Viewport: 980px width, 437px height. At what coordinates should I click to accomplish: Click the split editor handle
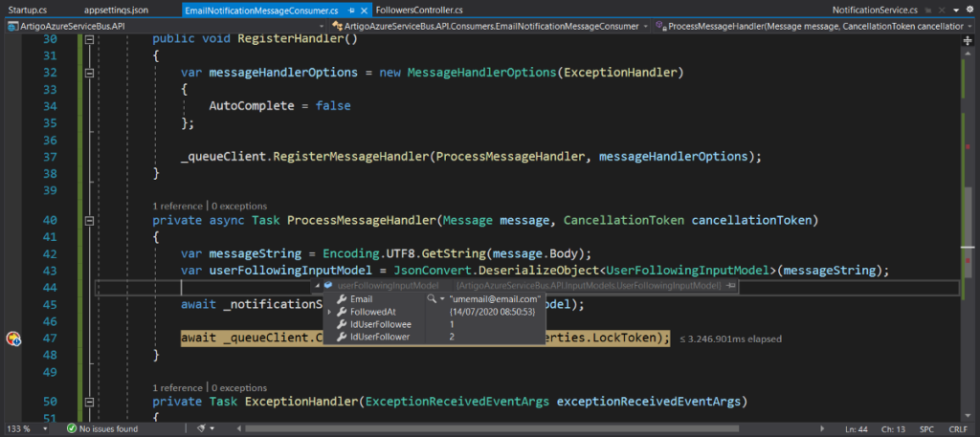point(969,39)
